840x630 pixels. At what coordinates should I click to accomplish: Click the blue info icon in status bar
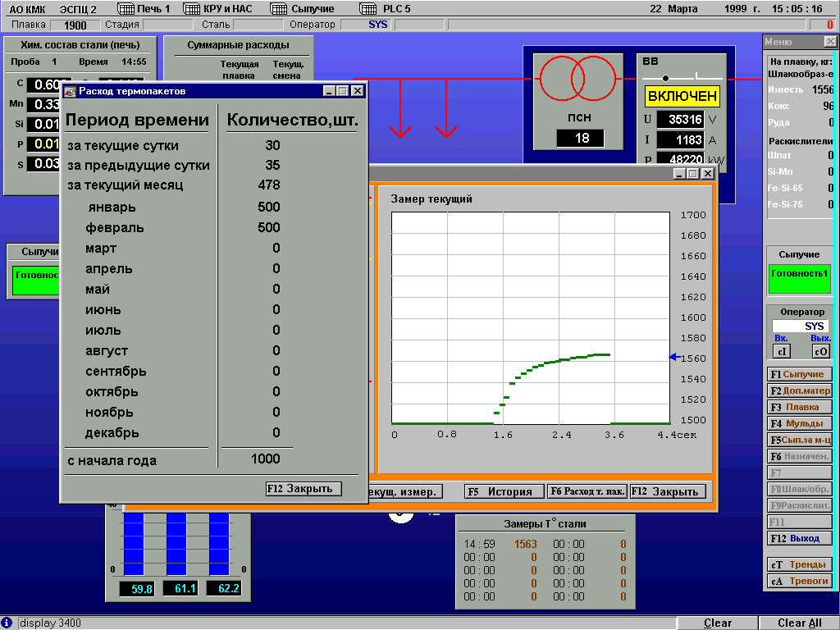pos(7,623)
